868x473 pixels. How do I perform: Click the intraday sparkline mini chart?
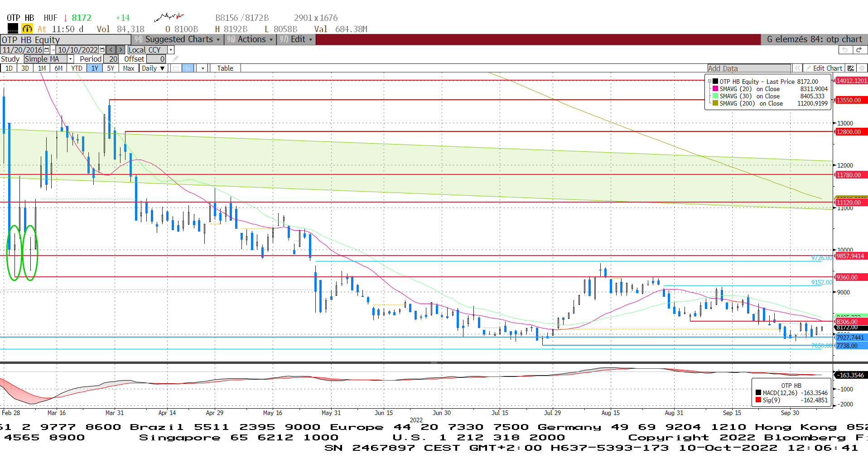click(169, 17)
